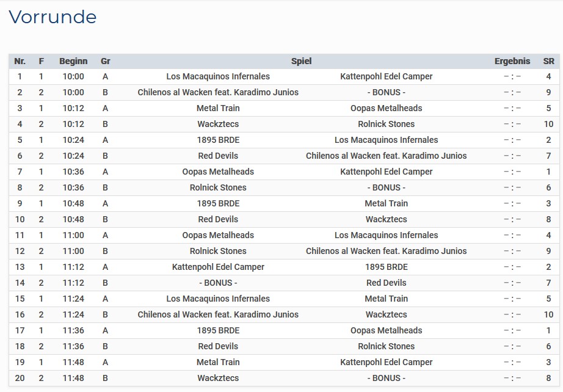Select 'Los Macaquinos Infernales' in match 1
563x392 pixels.
218,76
